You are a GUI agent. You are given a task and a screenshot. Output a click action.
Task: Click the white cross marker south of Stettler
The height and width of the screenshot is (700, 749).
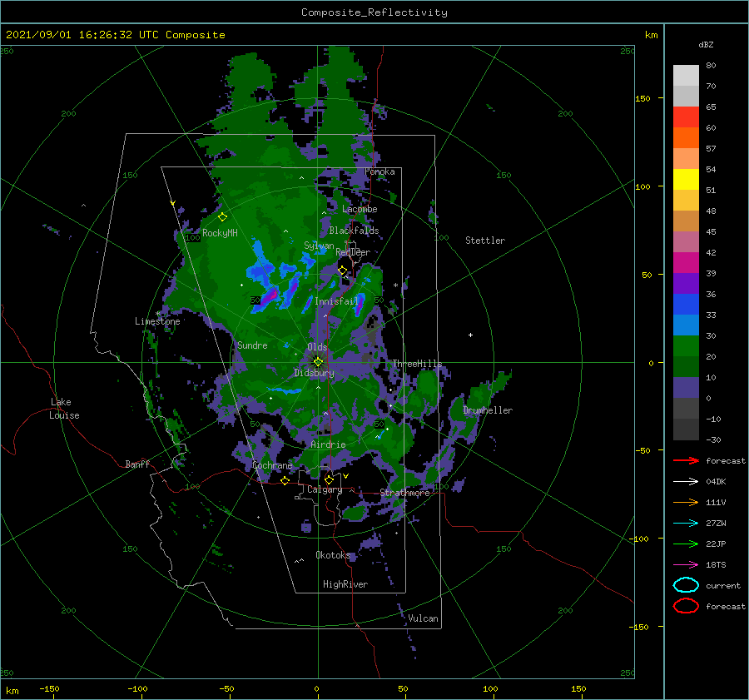pyautogui.click(x=470, y=335)
